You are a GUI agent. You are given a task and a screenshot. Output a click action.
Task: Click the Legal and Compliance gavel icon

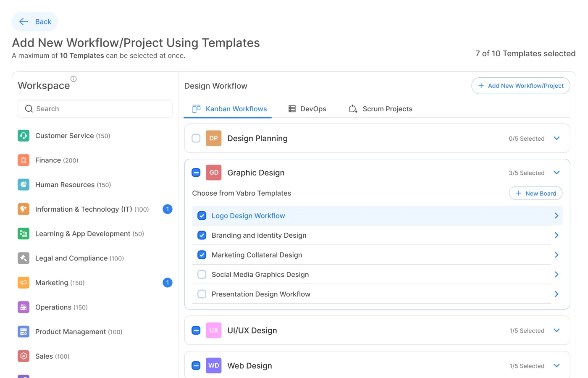pos(24,258)
